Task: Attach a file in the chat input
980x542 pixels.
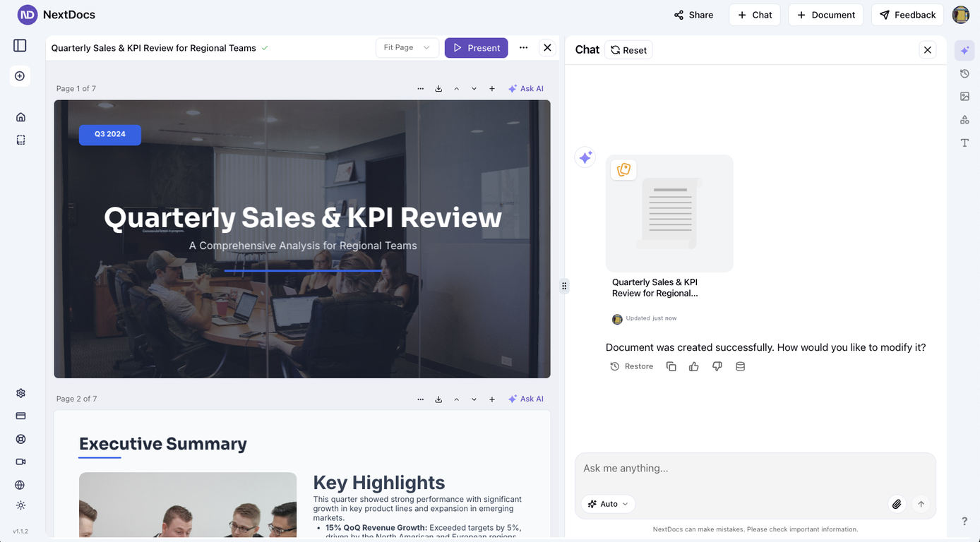Action: coord(897,504)
